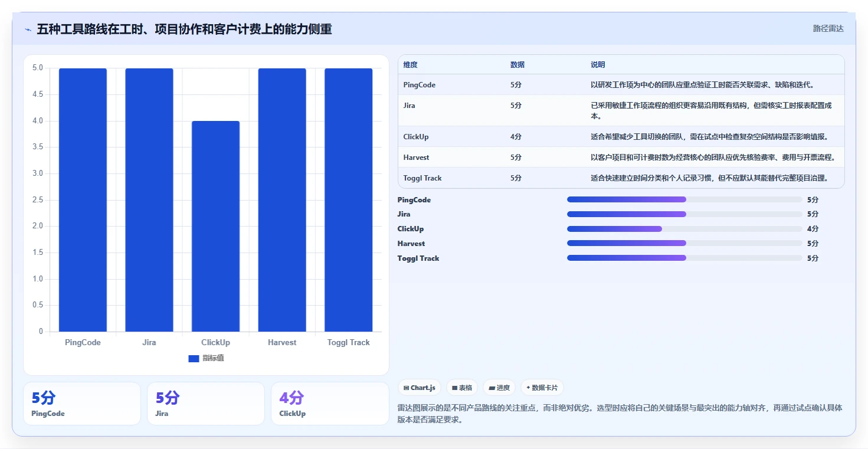The image size is (868, 449).
Task: Click PingCode in the table's first row
Action: tap(420, 85)
